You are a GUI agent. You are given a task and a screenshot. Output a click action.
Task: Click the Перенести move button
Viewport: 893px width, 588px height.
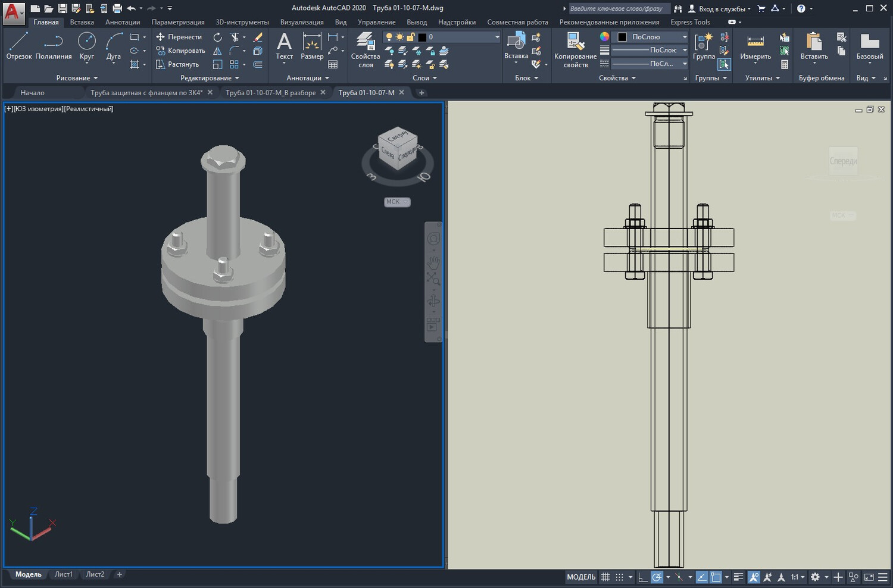pyautogui.click(x=179, y=37)
